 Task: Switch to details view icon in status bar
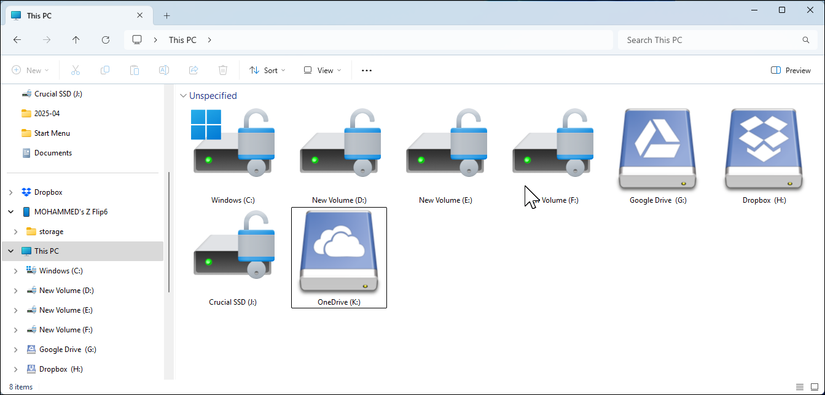[x=800, y=387]
